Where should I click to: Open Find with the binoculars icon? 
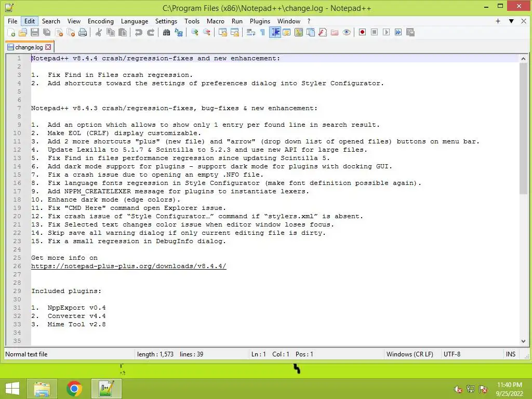coord(166,32)
